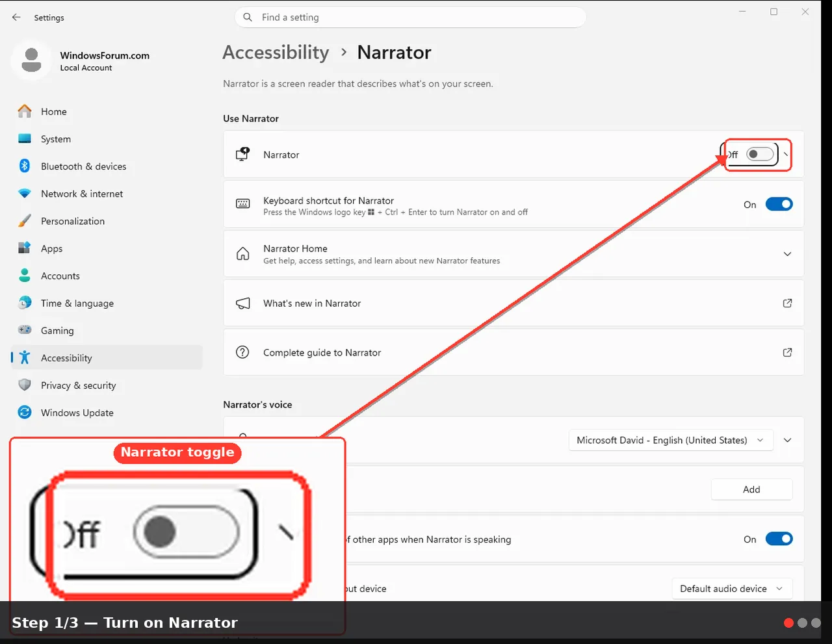Click the Privacy & security shield icon

coord(25,385)
